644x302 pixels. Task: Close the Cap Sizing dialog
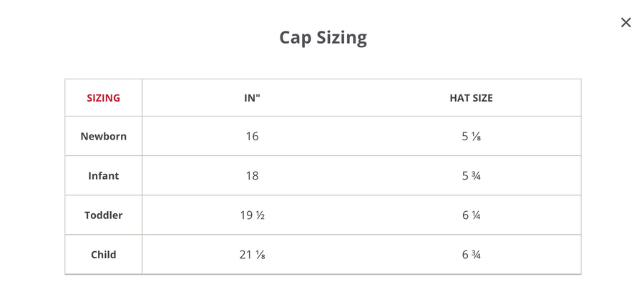[626, 22]
